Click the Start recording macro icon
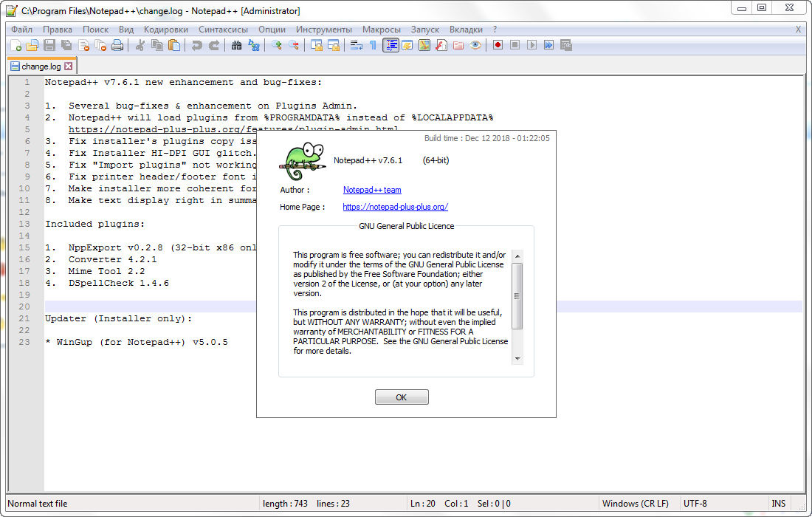This screenshot has height=517, width=812. pyautogui.click(x=498, y=45)
